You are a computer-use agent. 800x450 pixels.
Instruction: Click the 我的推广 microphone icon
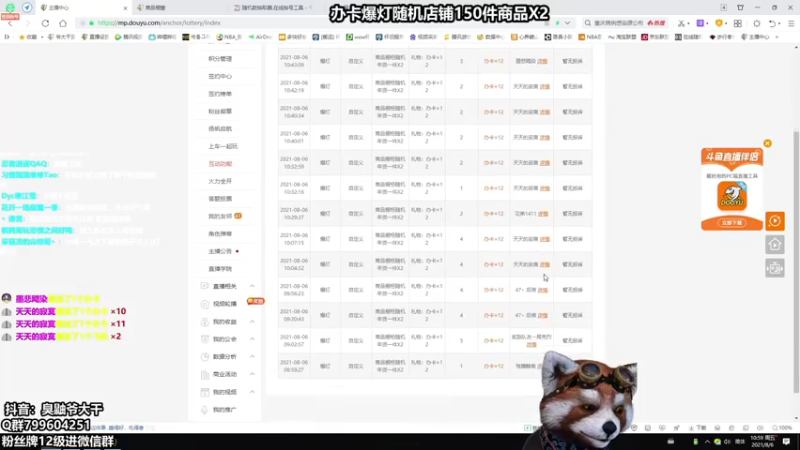tap(205, 410)
